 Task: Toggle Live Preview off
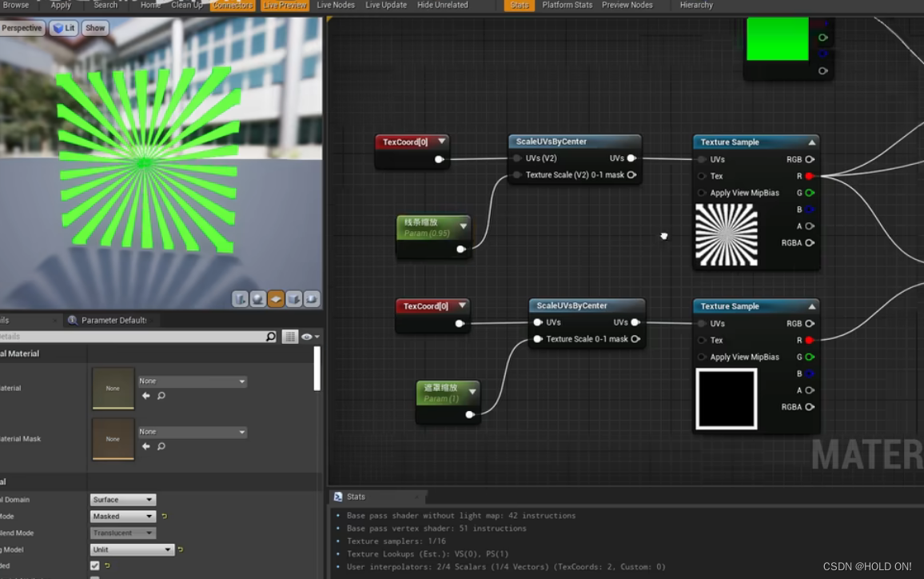pyautogui.click(x=285, y=5)
